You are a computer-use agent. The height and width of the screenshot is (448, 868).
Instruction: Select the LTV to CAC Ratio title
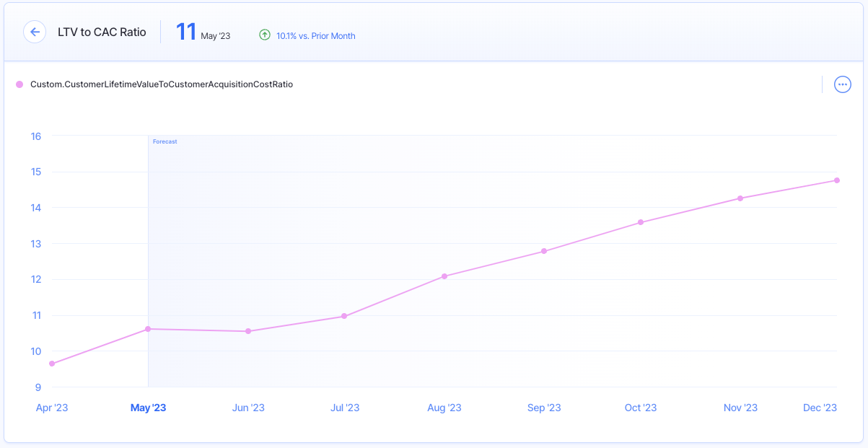click(102, 32)
